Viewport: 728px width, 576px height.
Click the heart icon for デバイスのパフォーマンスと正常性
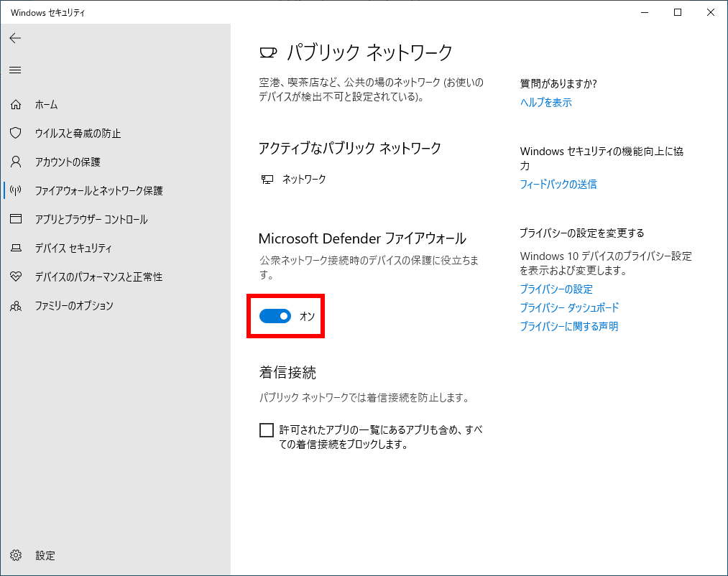click(x=16, y=277)
